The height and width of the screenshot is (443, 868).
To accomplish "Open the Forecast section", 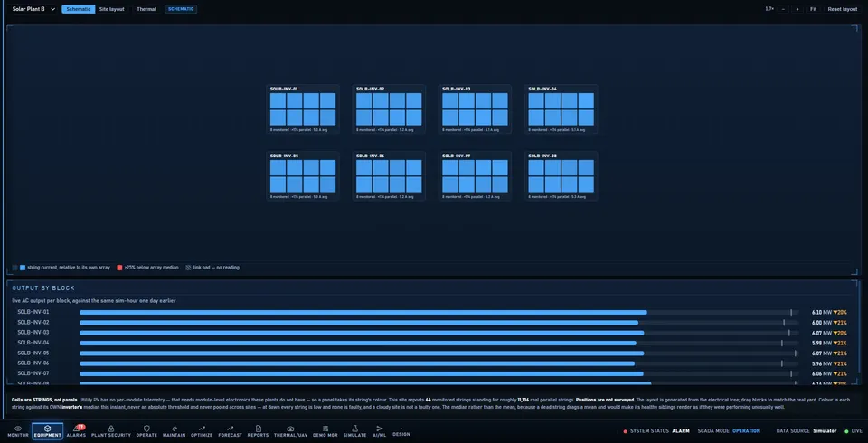I will pos(231,431).
